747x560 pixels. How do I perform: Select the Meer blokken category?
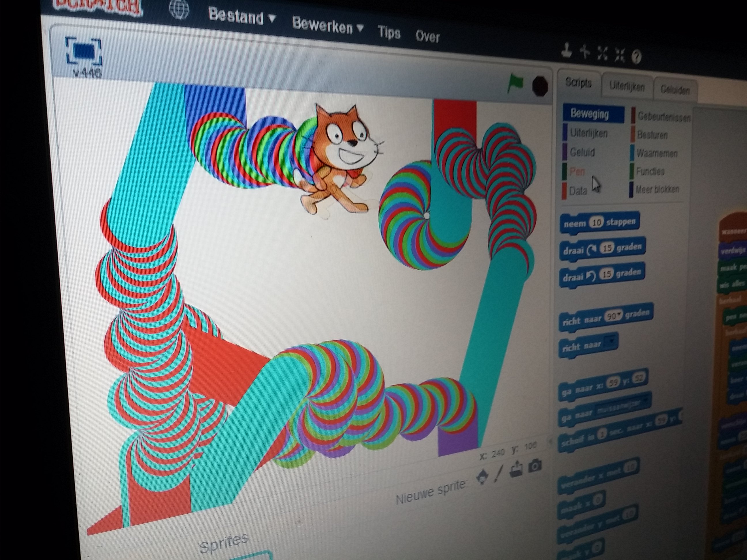tap(654, 189)
